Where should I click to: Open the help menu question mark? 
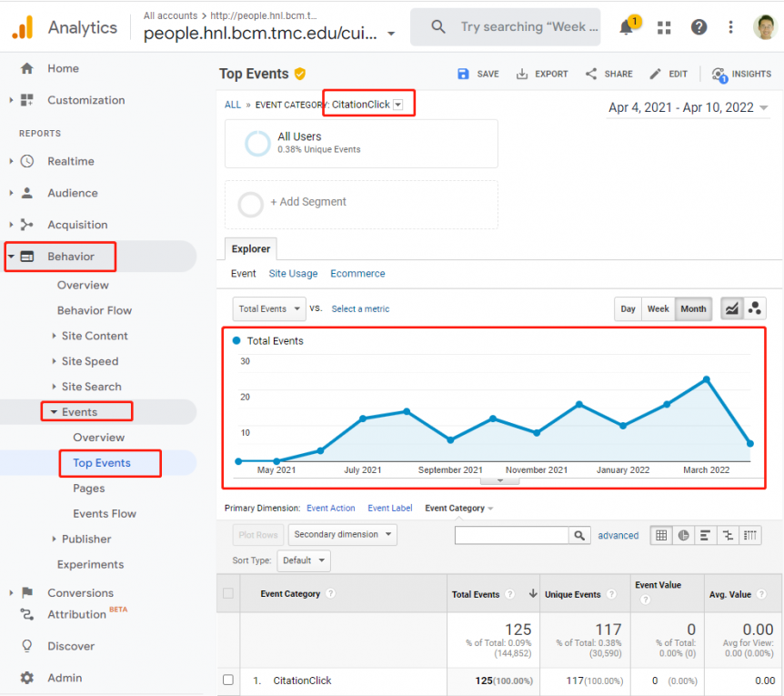coord(699,27)
